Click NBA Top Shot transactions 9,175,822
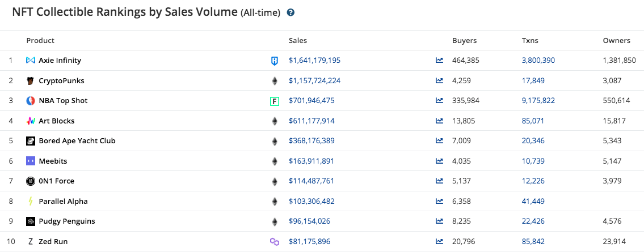 pyautogui.click(x=538, y=100)
